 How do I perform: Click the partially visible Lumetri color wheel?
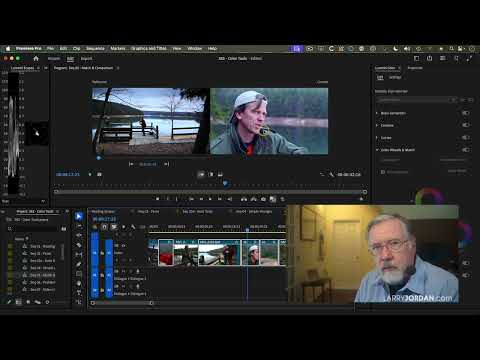(x=430, y=197)
